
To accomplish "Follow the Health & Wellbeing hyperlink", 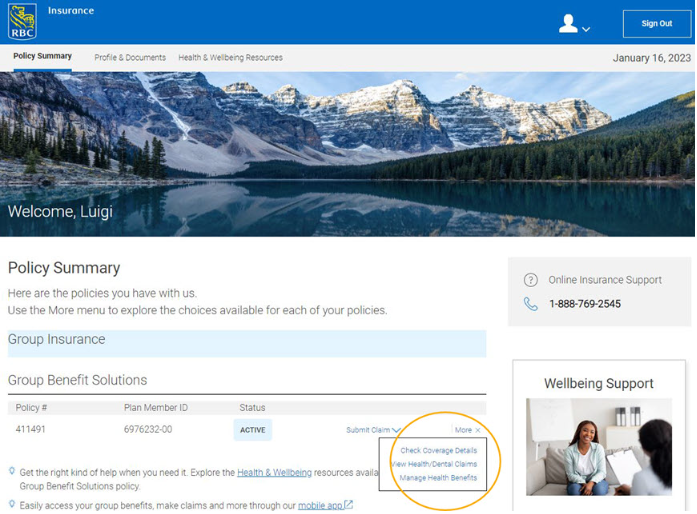I will click(x=274, y=472).
